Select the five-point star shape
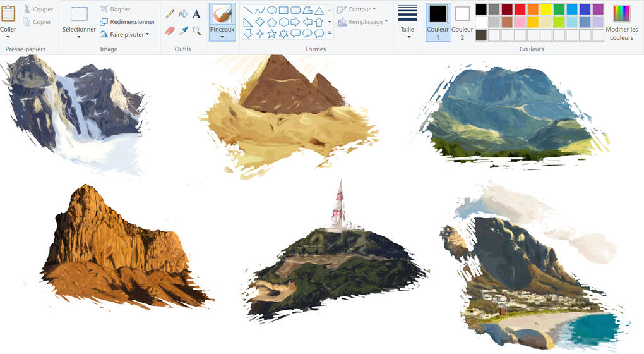644x354 pixels. [x=271, y=34]
